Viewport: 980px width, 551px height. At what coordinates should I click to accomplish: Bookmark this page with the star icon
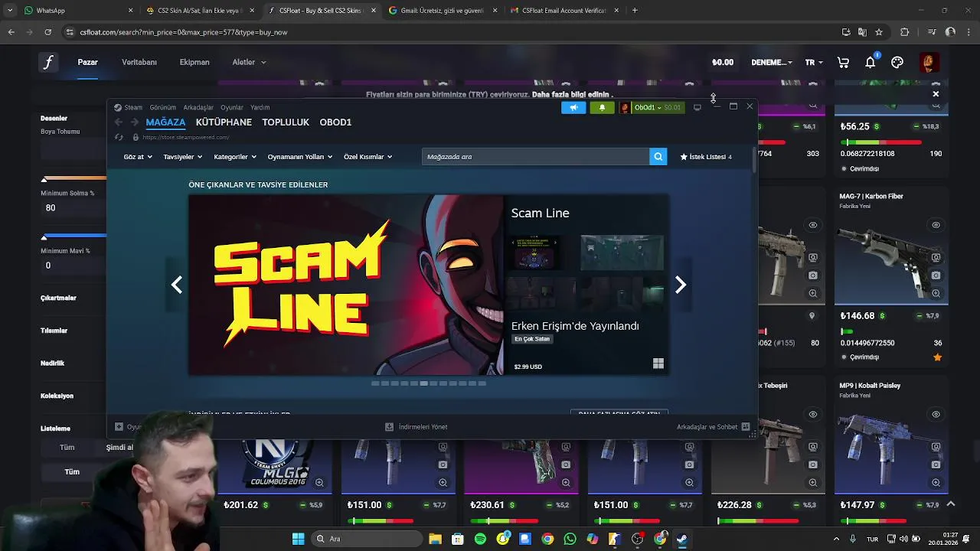(879, 32)
